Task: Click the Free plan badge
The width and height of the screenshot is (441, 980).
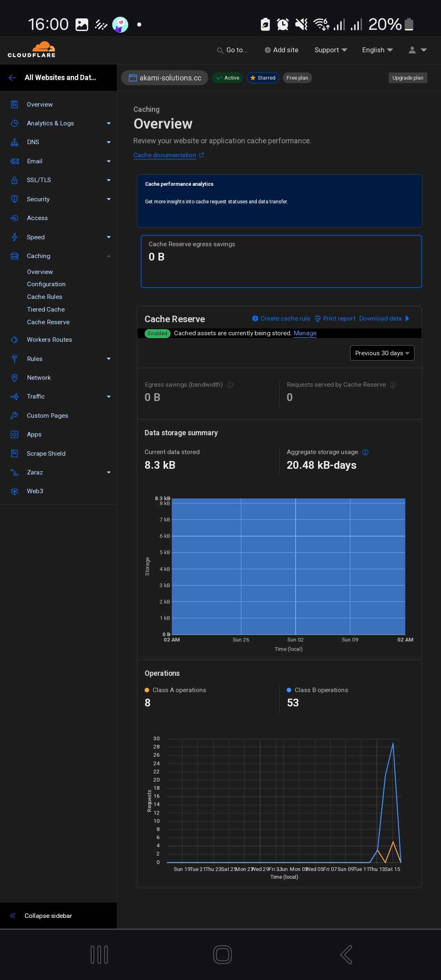Action: click(297, 78)
